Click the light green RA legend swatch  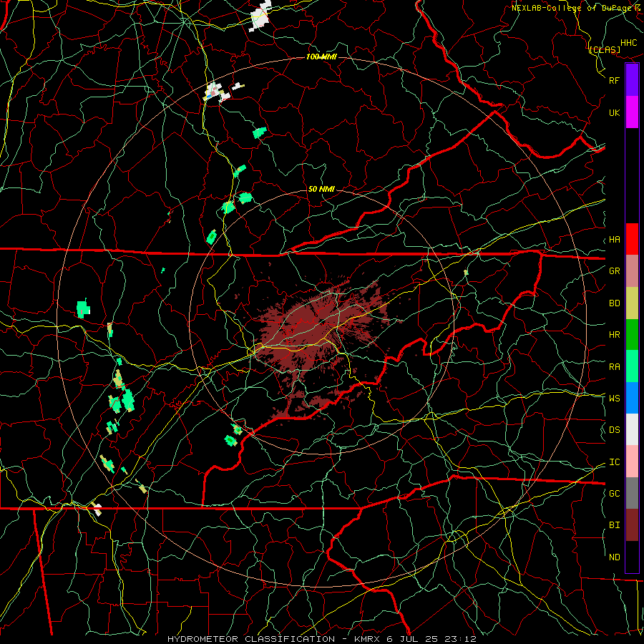[632, 366]
